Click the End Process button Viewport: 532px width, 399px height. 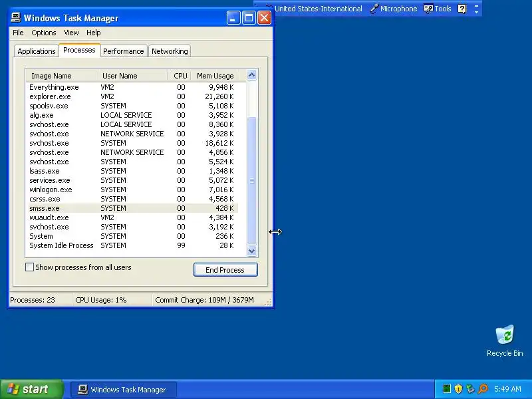coord(225,270)
